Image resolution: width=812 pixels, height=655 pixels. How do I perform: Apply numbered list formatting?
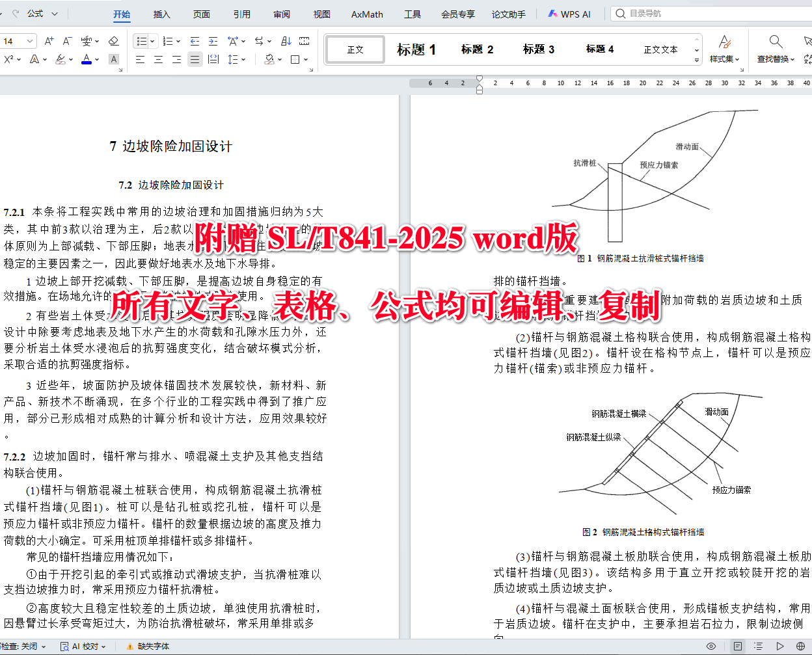click(168, 41)
